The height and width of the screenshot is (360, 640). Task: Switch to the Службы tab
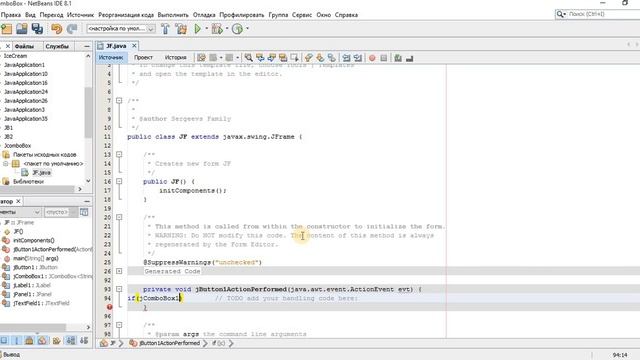(x=57, y=46)
